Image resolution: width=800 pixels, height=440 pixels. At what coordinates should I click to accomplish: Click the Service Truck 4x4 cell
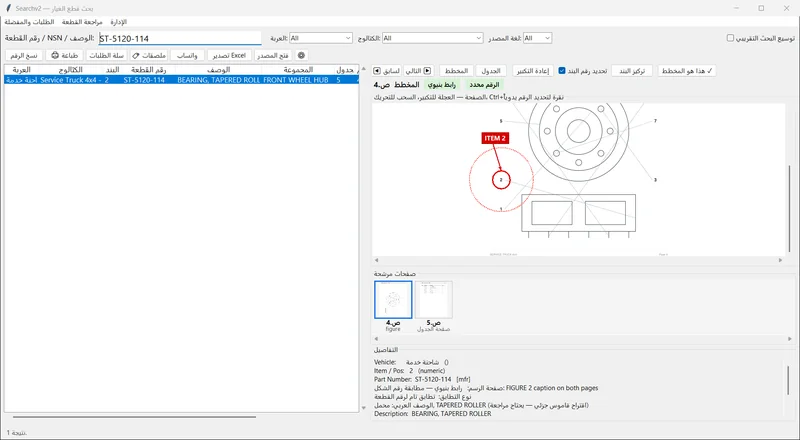coord(70,80)
